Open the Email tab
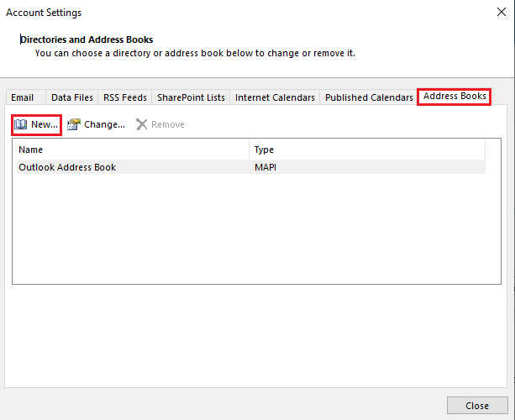 (25, 97)
